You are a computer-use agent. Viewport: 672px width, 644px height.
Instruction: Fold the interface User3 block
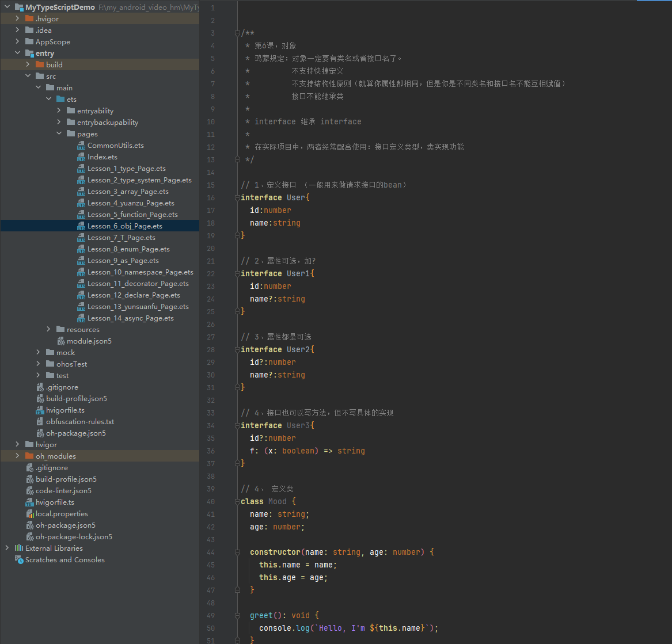[237, 426]
